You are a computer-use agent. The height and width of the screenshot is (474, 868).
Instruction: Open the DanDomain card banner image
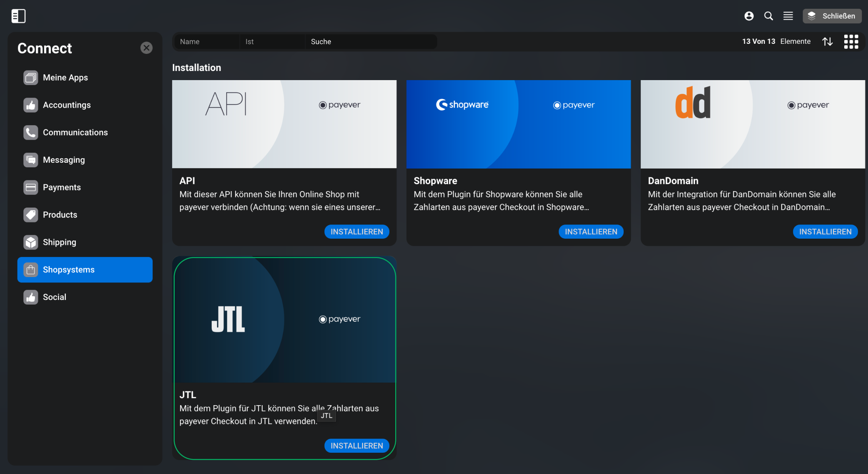pyautogui.click(x=753, y=124)
